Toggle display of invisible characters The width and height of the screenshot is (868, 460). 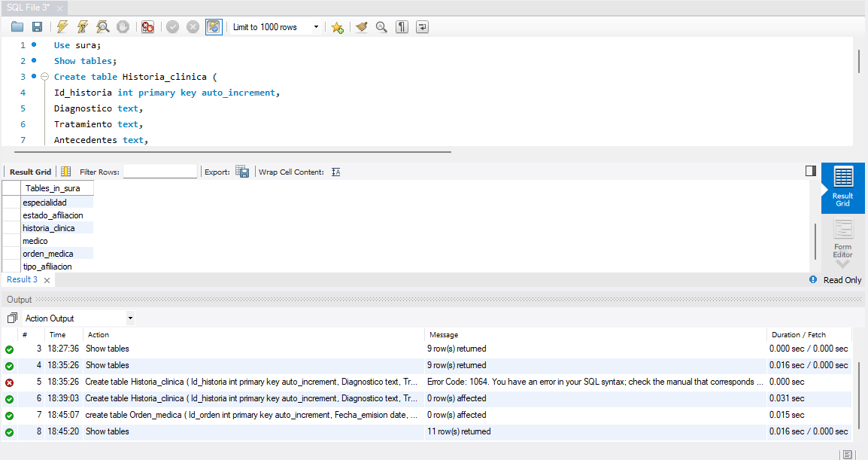click(x=402, y=27)
